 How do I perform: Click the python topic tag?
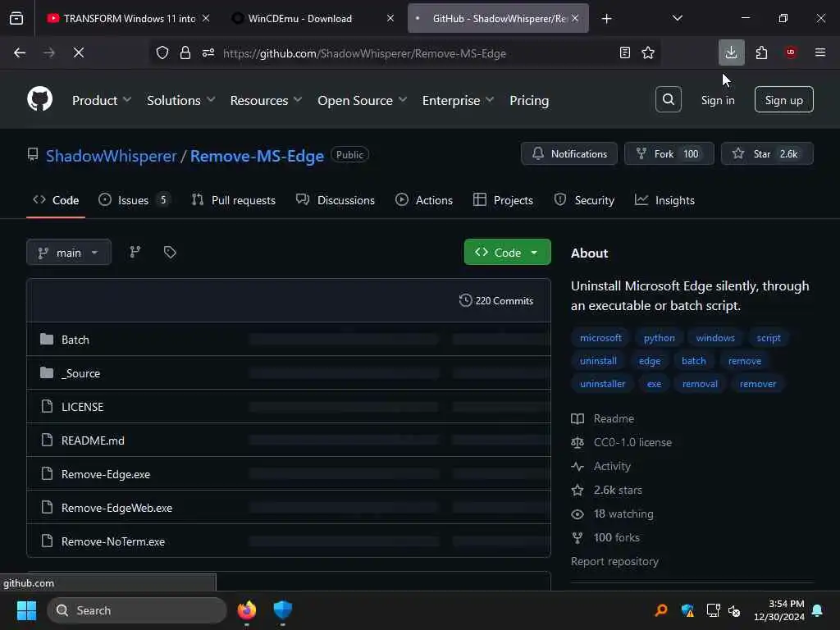pyautogui.click(x=659, y=338)
